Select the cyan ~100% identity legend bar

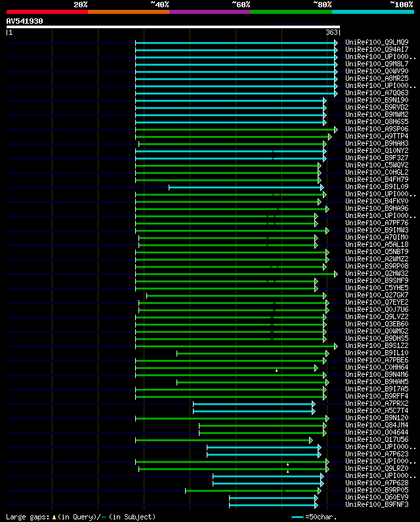373,12
